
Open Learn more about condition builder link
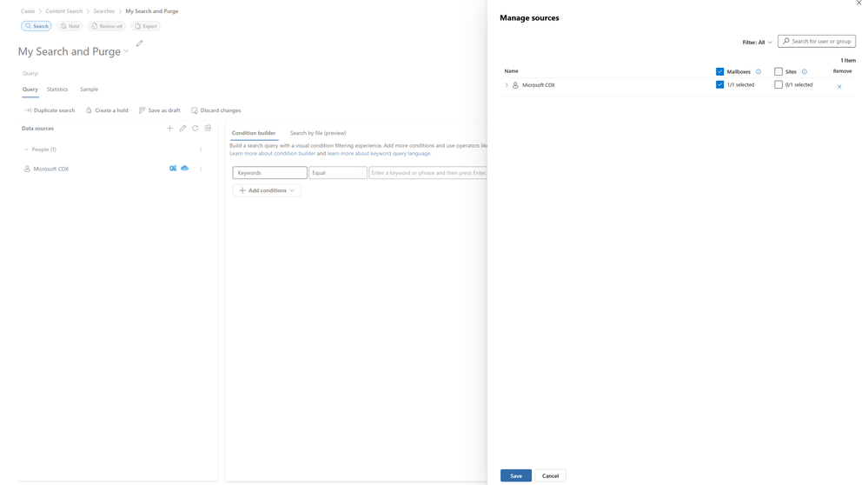point(272,153)
